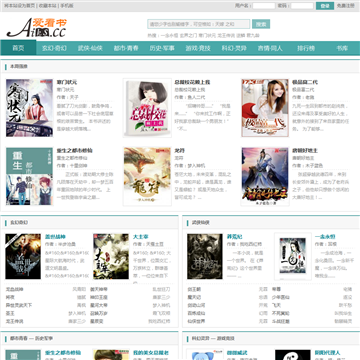The width and height of the screenshot is (360, 360).
Task: Open the 总裁校花赖上我 book cover
Action: pyautogui.click(x=147, y=108)
